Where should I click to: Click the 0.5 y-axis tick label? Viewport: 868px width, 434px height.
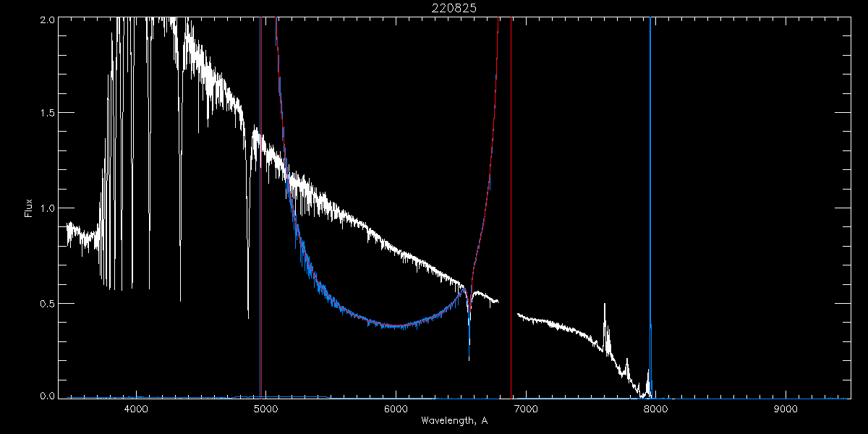tap(47, 303)
